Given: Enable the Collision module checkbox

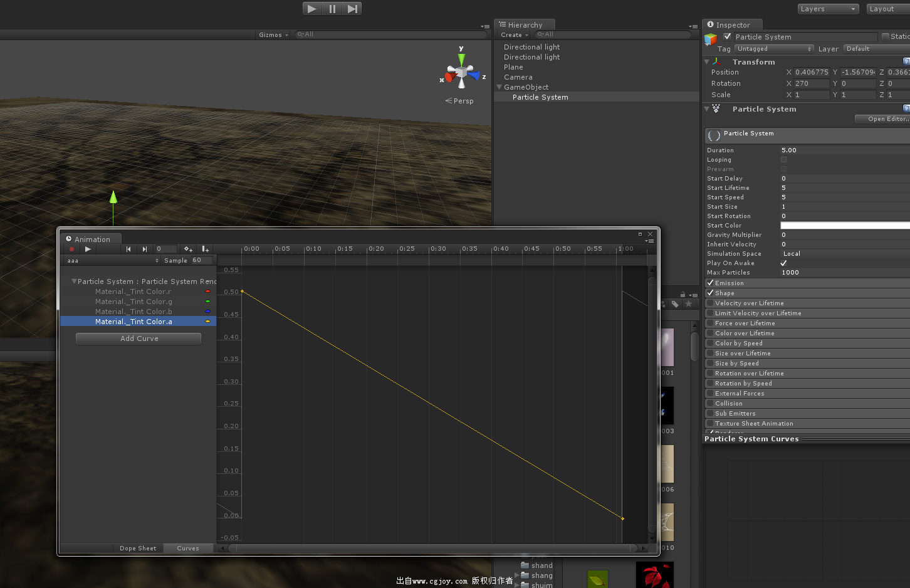Looking at the screenshot, I should (710, 404).
